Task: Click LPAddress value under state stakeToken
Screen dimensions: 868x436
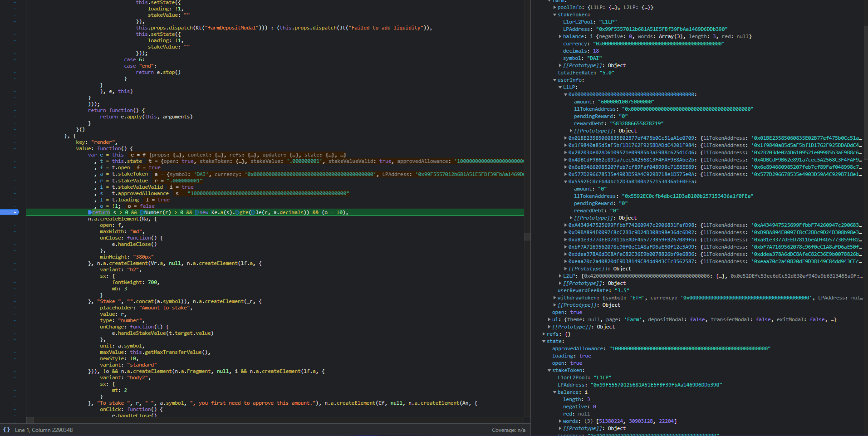Action: (656, 385)
